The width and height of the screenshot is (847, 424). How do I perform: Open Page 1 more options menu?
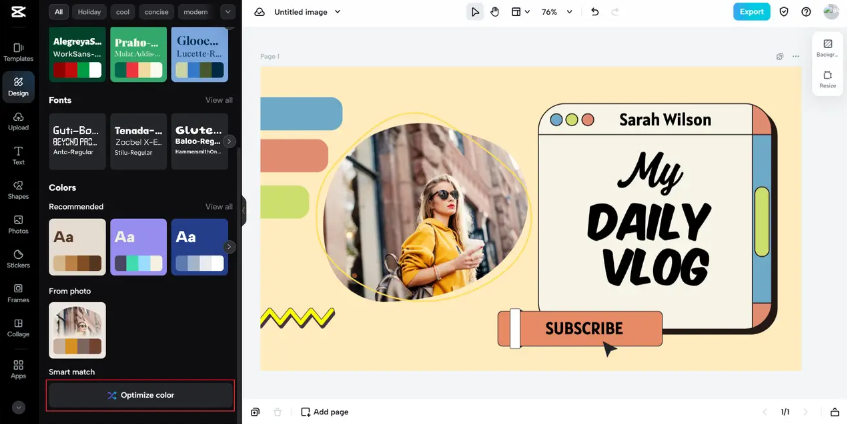click(796, 56)
